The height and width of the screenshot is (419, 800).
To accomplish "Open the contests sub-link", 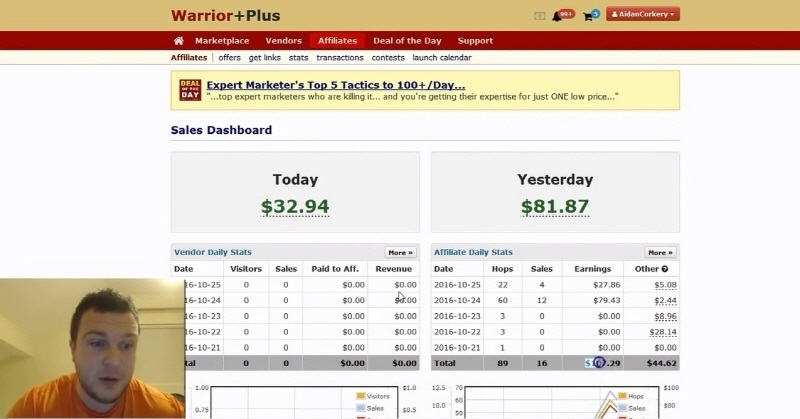I will coord(388,58).
